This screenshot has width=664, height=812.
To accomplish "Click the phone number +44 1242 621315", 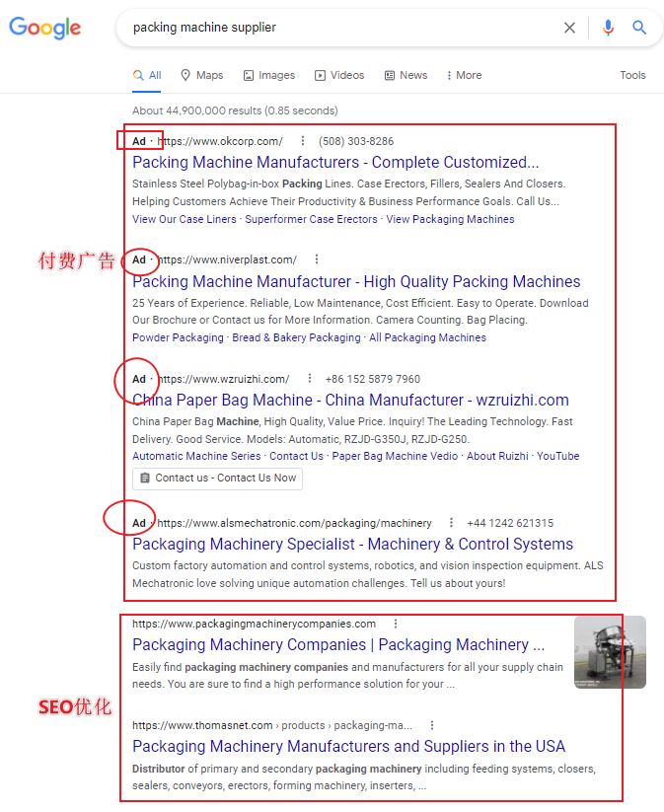I will pyautogui.click(x=510, y=523).
